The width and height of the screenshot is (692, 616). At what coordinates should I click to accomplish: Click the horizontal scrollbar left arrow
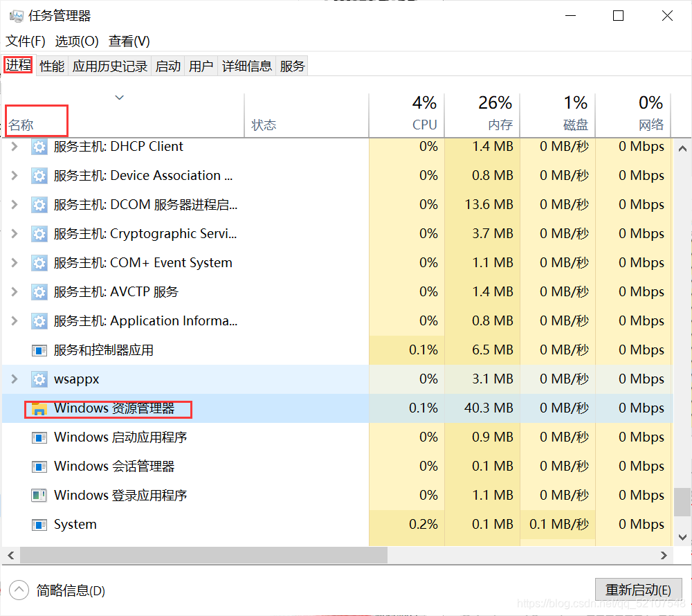click(x=11, y=555)
